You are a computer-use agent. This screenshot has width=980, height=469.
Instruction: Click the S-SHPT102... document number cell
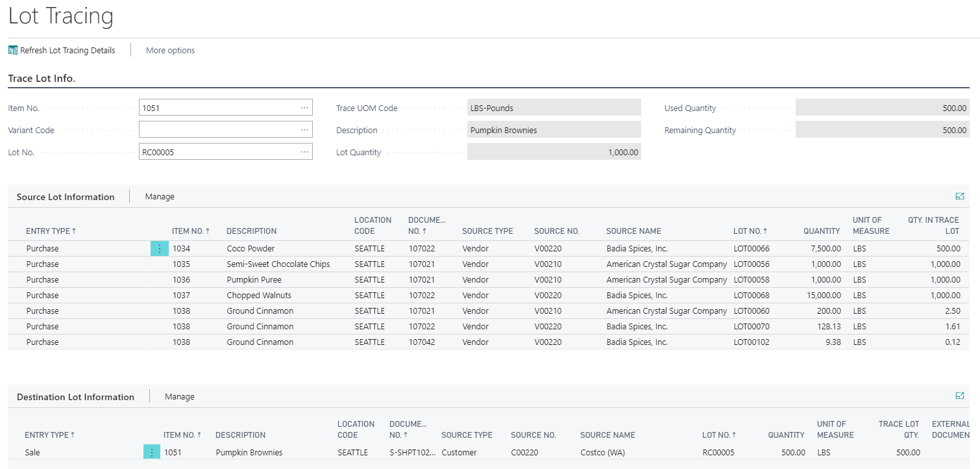413,452
